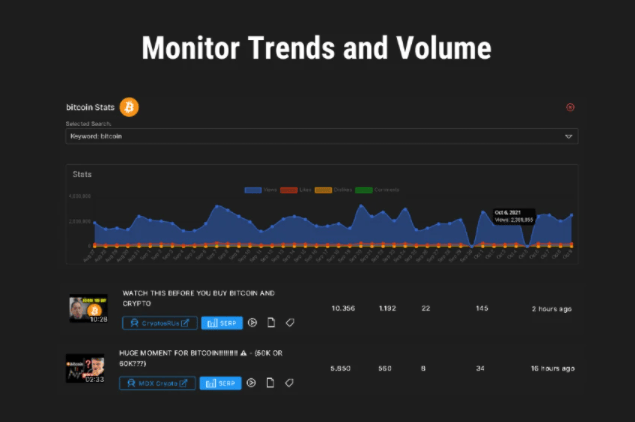Click the orange Bitcoin logo icon

(x=129, y=106)
